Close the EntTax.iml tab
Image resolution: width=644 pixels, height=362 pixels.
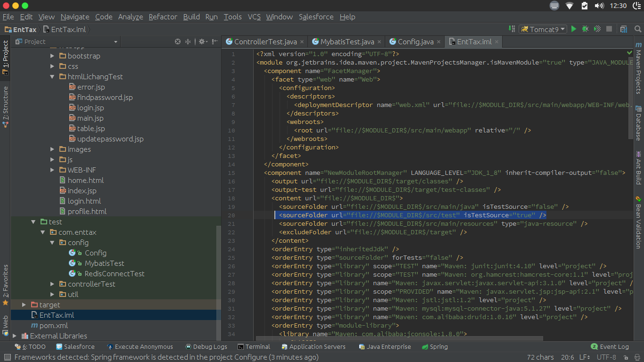(x=496, y=41)
